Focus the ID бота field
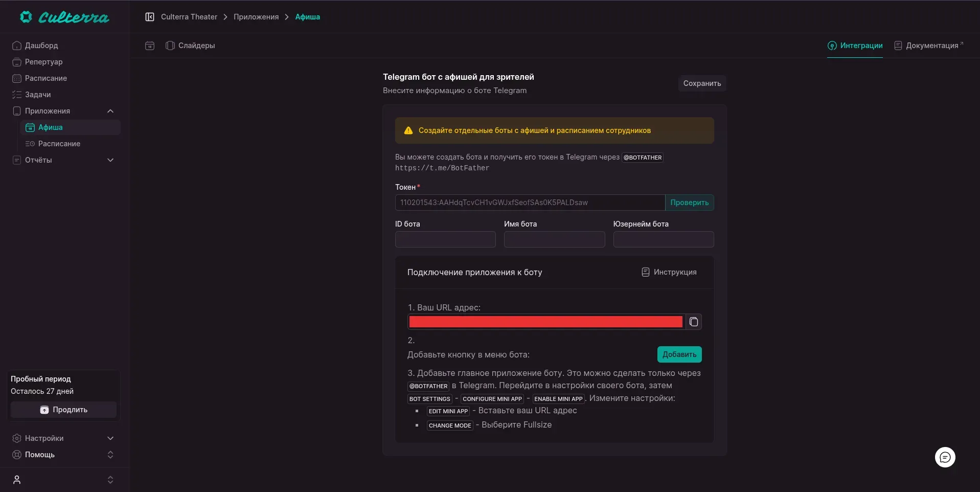Screen dimensions: 980x492 tap(445, 239)
